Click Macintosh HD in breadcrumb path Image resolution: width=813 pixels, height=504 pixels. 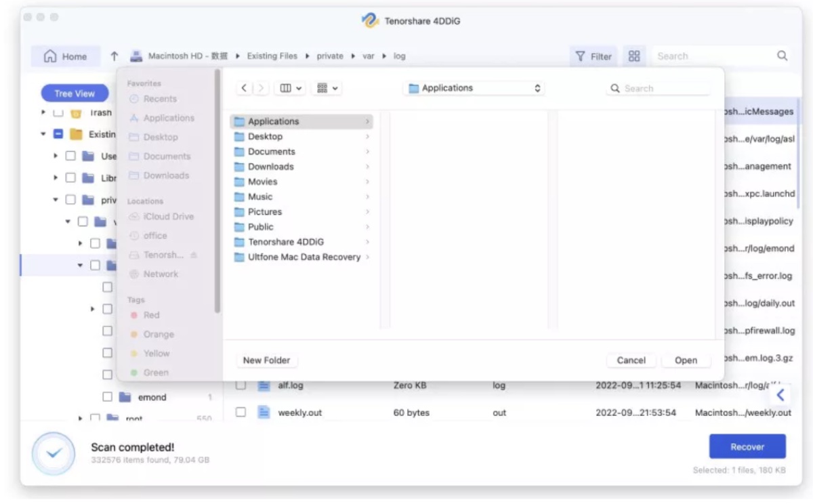pyautogui.click(x=188, y=56)
